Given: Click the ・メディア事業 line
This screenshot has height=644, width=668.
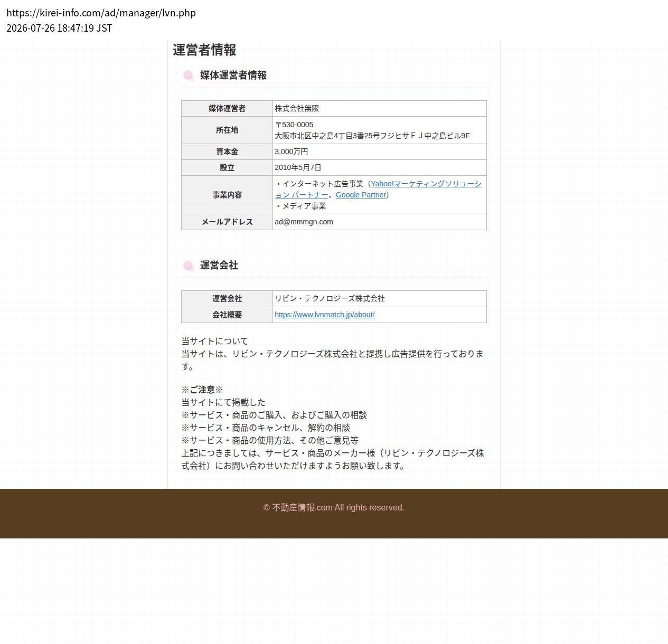Looking at the screenshot, I should click(x=300, y=206).
